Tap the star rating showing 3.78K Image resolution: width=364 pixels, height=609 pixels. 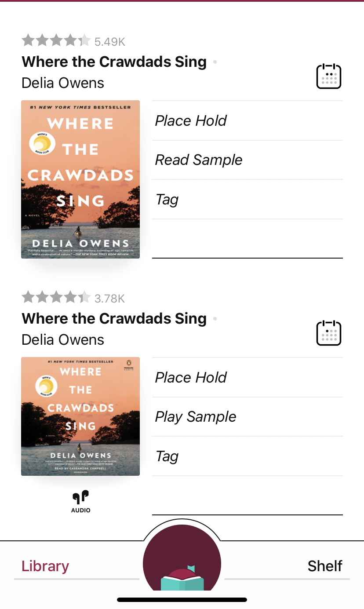tap(73, 298)
